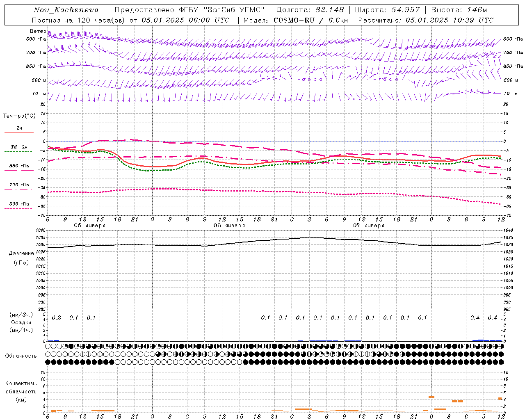525x420 pixels.
Task: Click the '05 января' date label
Action: click(x=90, y=226)
